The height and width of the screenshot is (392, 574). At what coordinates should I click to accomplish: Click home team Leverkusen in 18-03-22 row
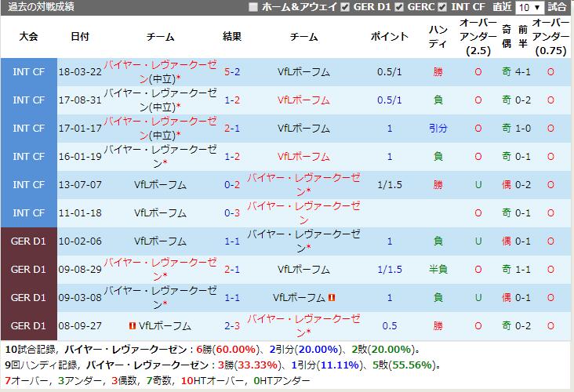(160, 72)
